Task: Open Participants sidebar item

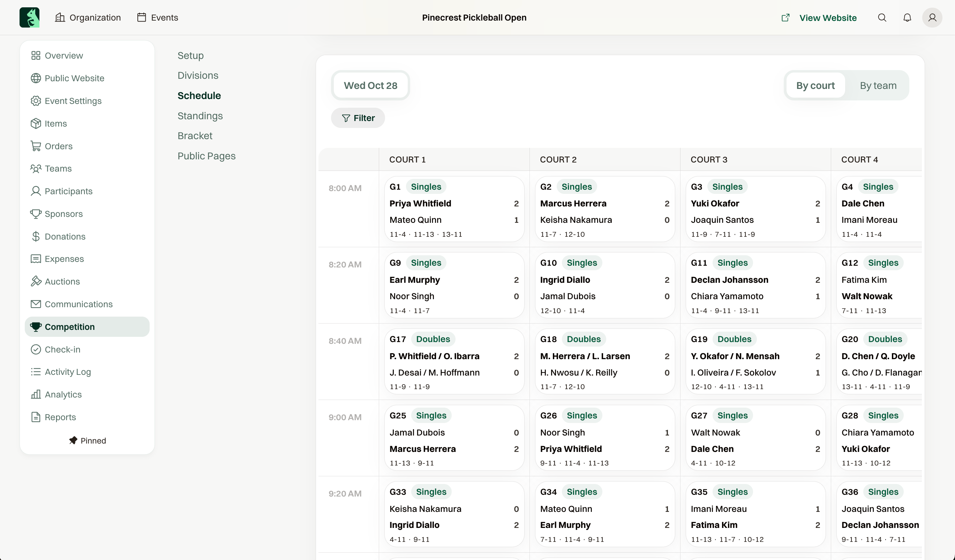Action: click(87, 191)
